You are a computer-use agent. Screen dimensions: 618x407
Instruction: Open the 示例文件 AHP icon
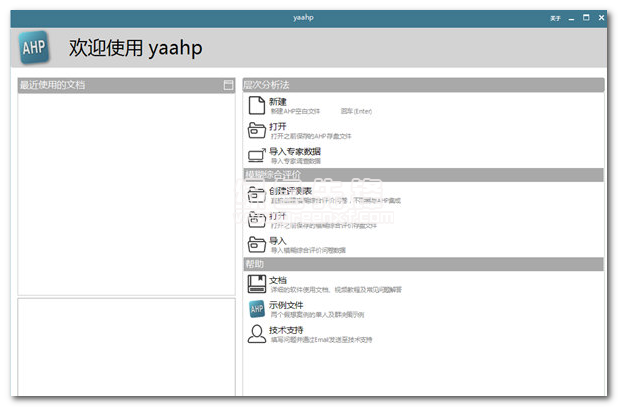pyautogui.click(x=257, y=309)
